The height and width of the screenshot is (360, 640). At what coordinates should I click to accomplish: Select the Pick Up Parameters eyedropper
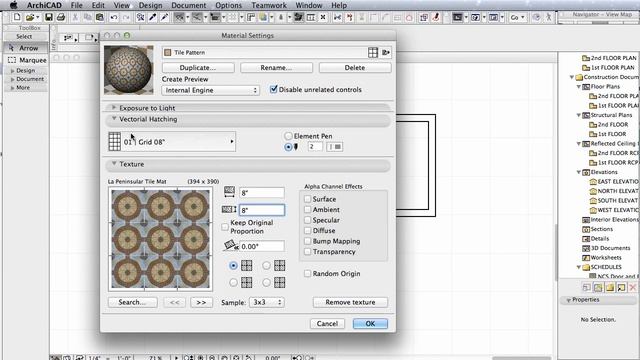click(x=153, y=17)
